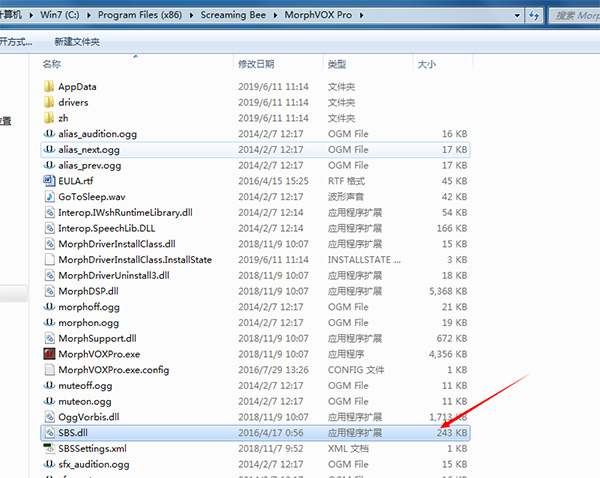Select alias_next.ogg audio file icon
Viewport: 600px width, 478px height.
pos(49,149)
